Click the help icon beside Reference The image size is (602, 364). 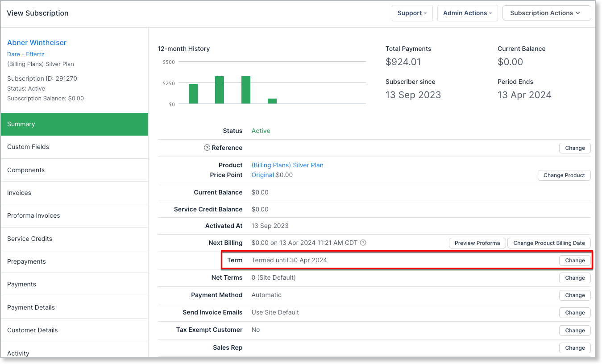click(x=207, y=148)
